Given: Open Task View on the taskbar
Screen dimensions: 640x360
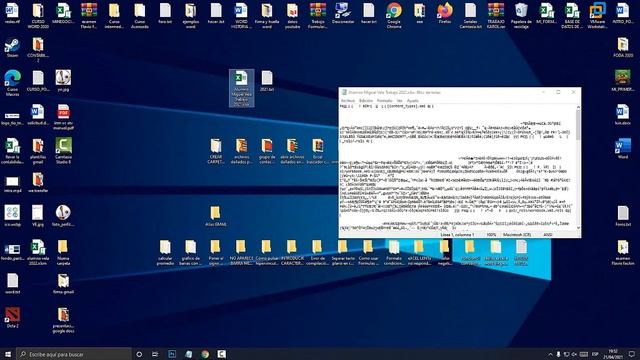Looking at the screenshot, I should (155, 354).
